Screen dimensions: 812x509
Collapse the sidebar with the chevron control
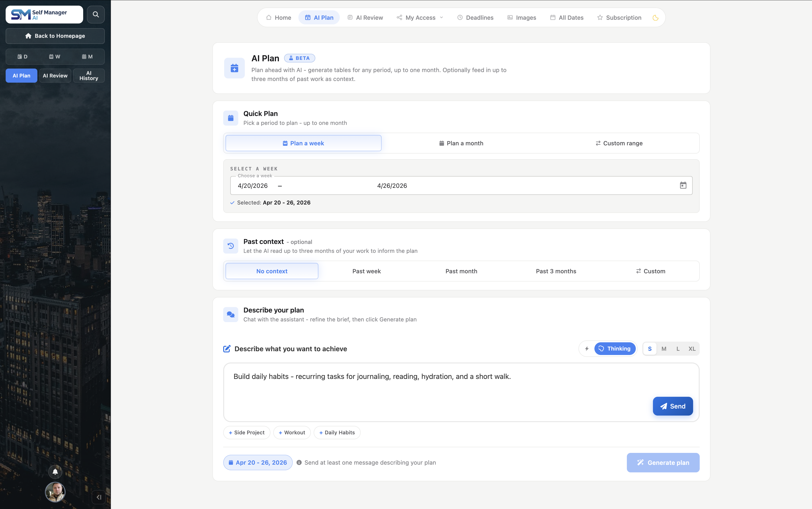[99, 497]
